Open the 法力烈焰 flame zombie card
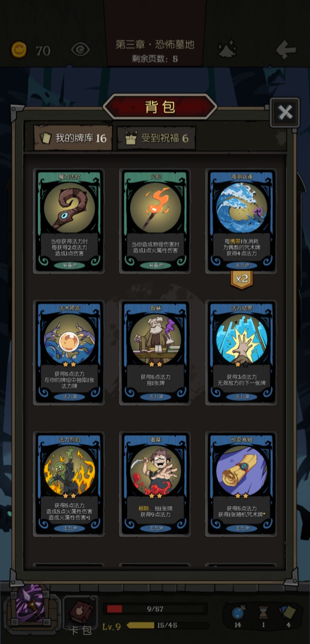310x644 pixels. click(x=69, y=484)
